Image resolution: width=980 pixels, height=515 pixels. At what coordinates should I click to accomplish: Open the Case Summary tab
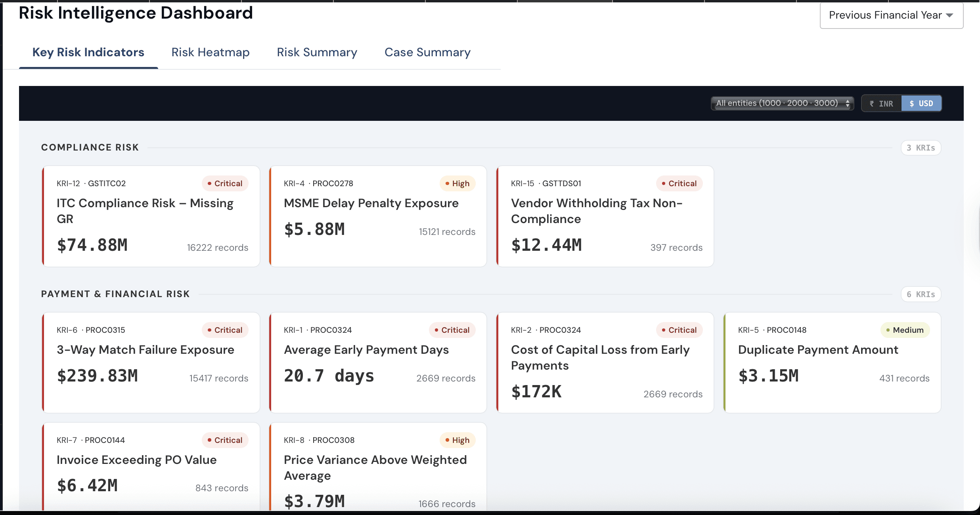click(427, 52)
